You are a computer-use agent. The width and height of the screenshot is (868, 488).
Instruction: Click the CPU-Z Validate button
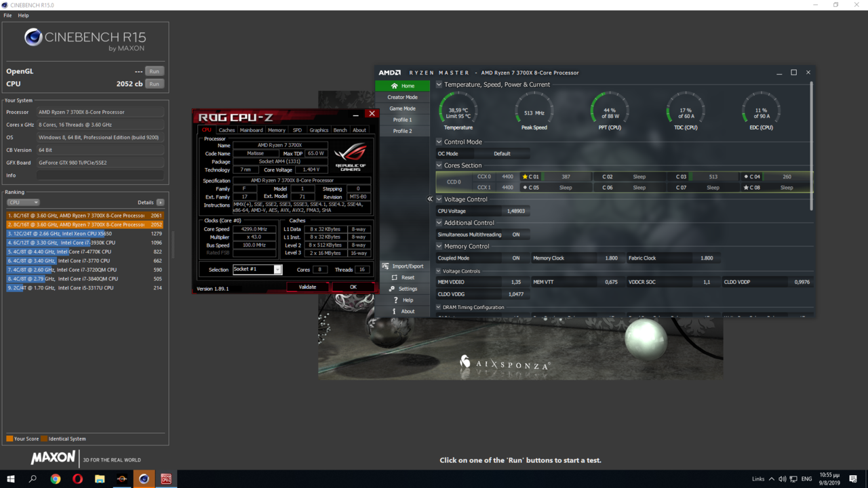(307, 287)
